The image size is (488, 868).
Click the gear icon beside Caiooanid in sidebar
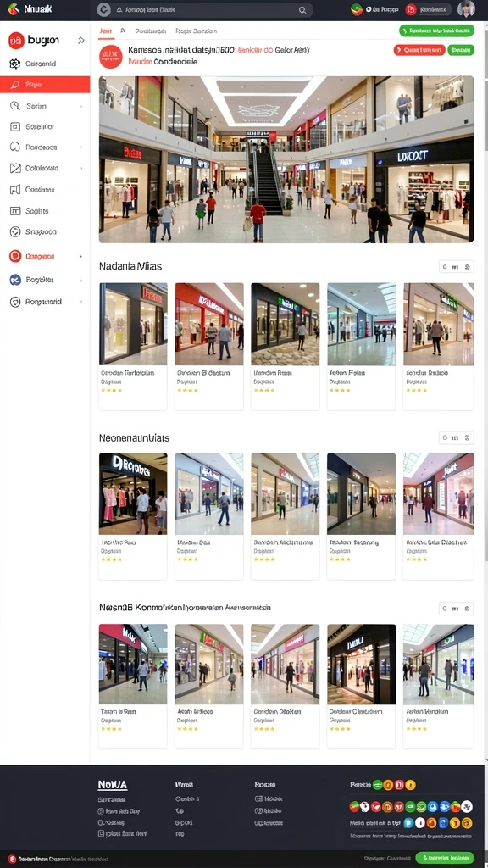15,64
